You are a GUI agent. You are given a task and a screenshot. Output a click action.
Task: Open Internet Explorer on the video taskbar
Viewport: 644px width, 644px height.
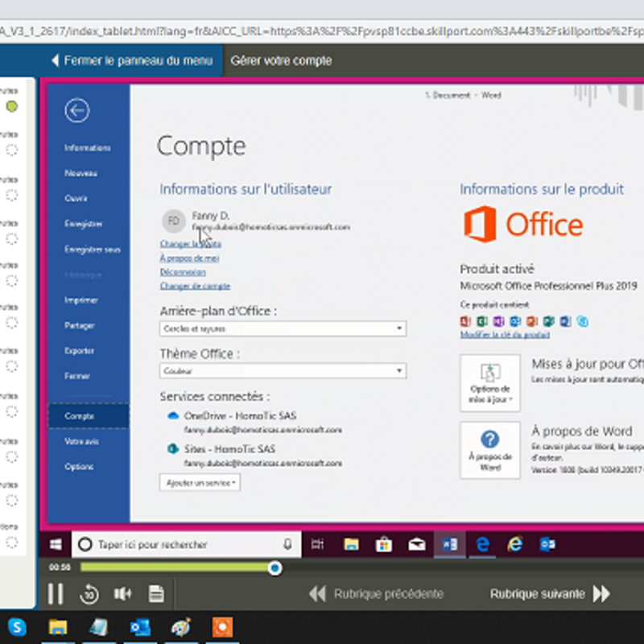point(515,545)
